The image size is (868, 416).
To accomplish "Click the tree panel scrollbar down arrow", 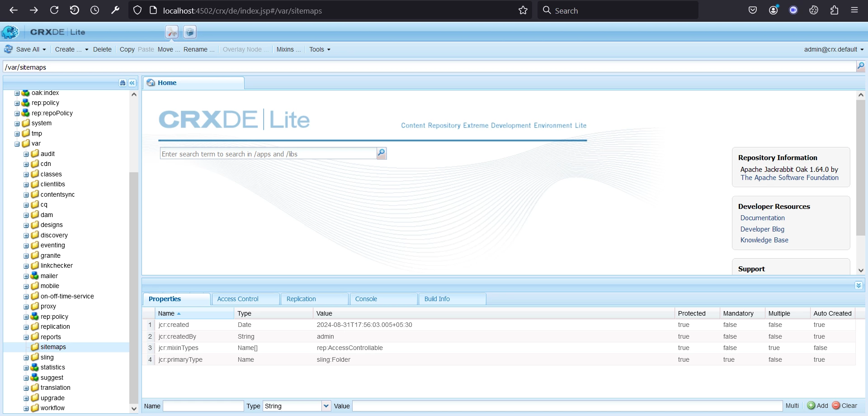I will [x=134, y=408].
